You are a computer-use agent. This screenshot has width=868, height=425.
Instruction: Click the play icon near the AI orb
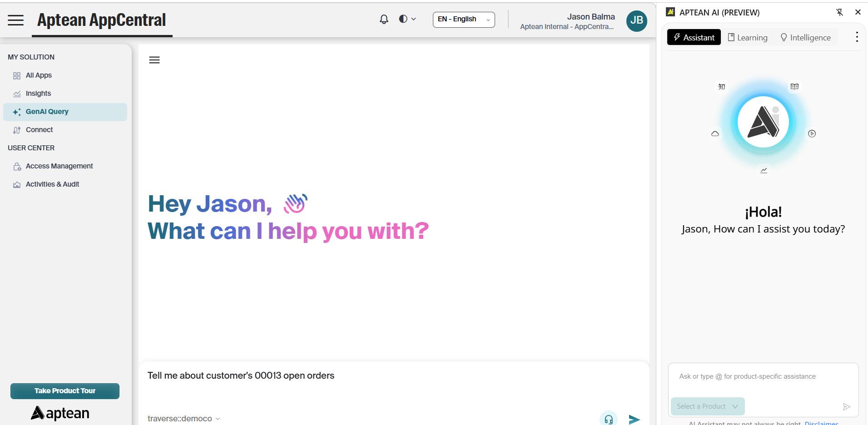[x=812, y=133]
